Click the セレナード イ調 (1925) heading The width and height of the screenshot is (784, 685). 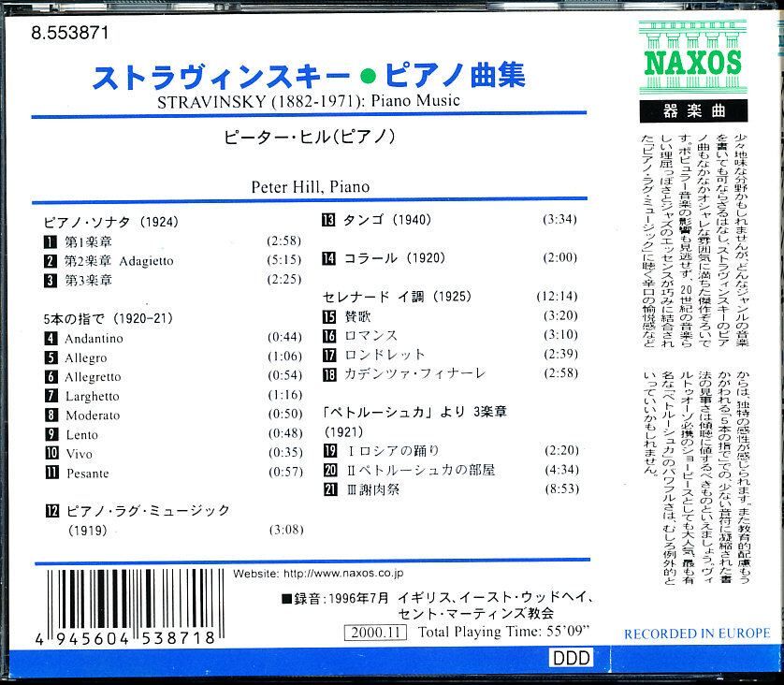pos(397,297)
